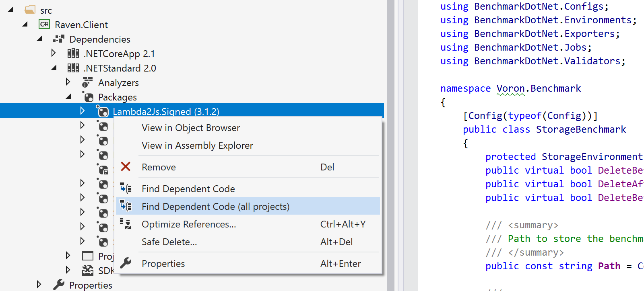This screenshot has width=644, height=291.
Task: Expand the .NETCoreApp 2.1 node
Action: tap(53, 53)
